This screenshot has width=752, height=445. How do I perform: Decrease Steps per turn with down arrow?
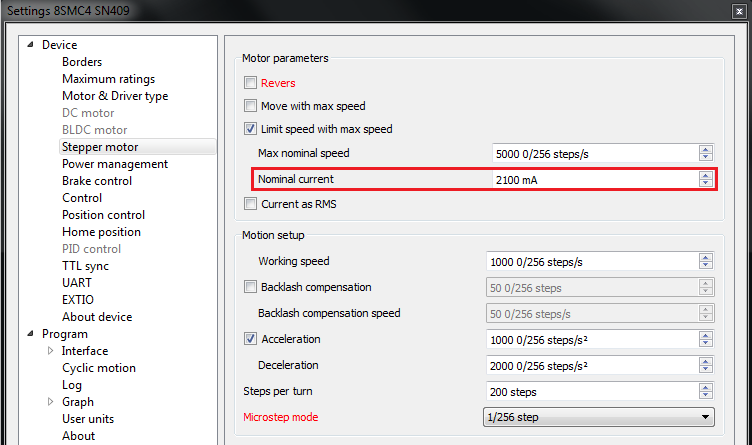point(705,395)
